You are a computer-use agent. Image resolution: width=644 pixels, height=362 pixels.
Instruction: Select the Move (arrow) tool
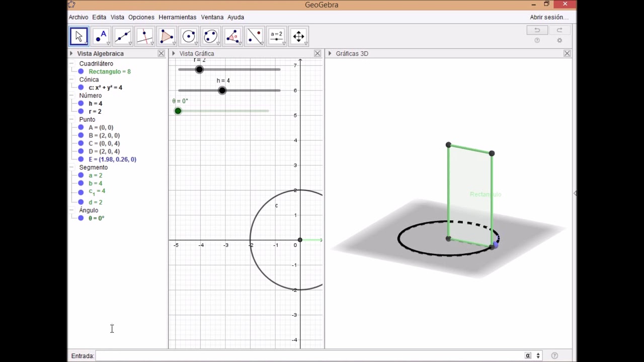click(x=78, y=36)
